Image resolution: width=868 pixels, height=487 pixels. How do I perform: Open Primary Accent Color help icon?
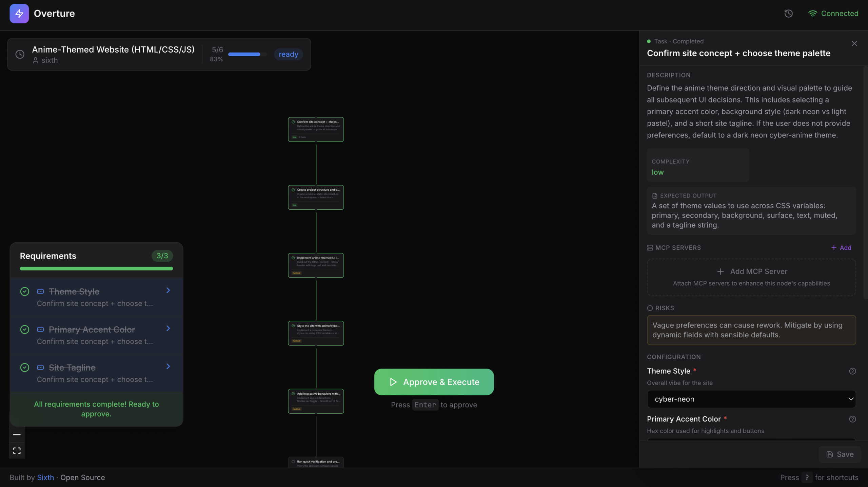point(852,419)
